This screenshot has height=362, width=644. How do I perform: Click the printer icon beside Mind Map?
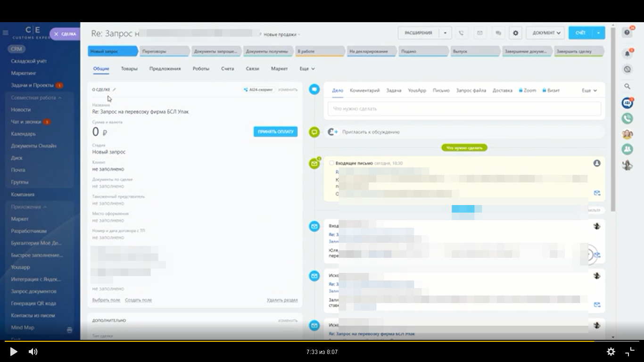70,330
